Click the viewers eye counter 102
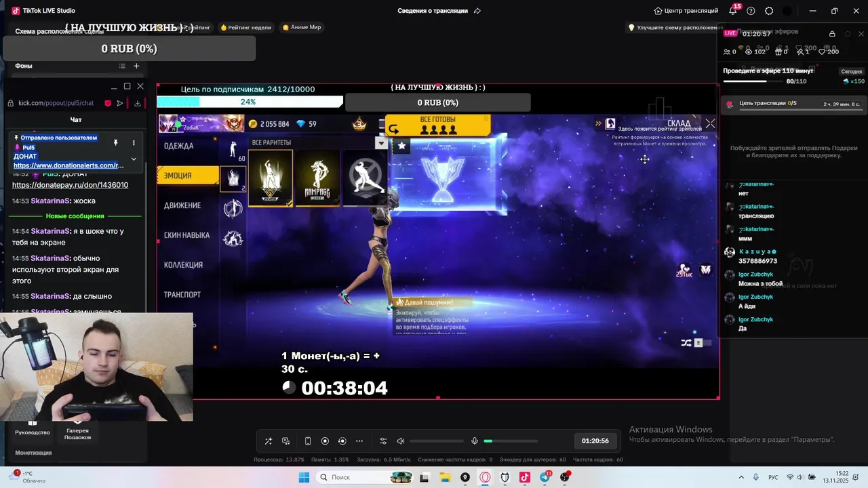Viewport: 868px width, 488px height. point(755,52)
